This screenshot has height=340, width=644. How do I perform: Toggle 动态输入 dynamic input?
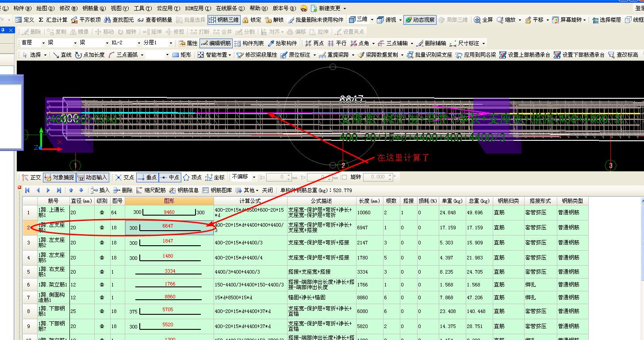pos(92,177)
